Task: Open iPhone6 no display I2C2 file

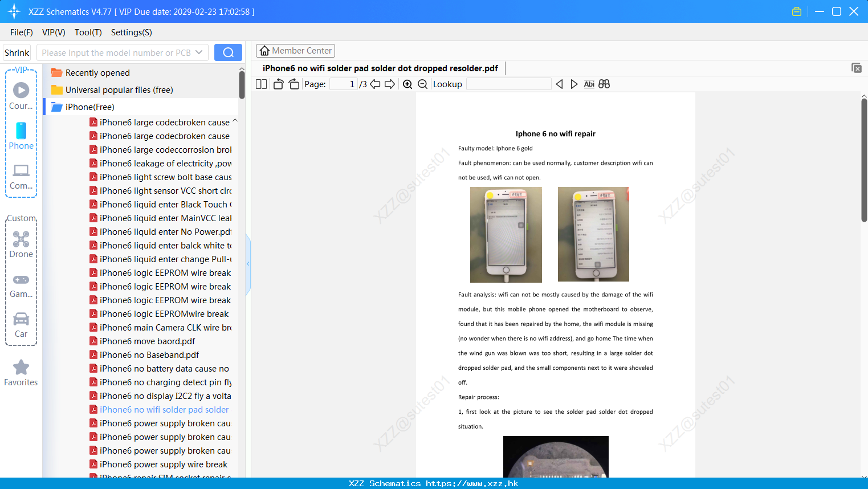Action: [x=161, y=396]
